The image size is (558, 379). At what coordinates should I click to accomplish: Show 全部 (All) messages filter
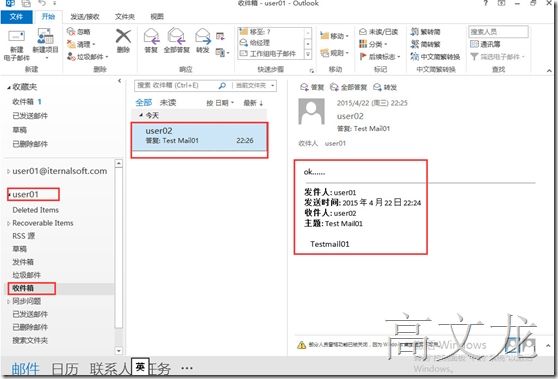tap(143, 103)
